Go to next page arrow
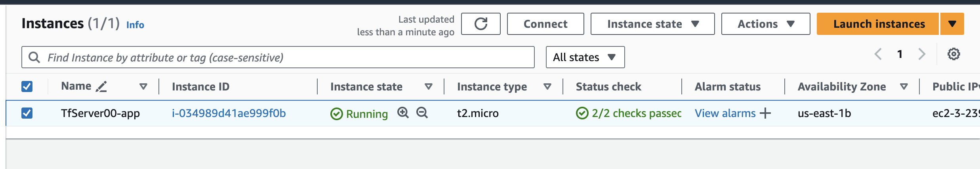Screen dimensions: 980x169 [x=922, y=54]
